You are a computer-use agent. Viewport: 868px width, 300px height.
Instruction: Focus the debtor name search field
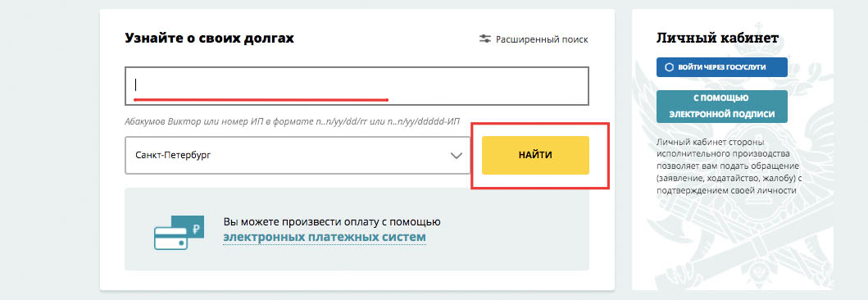(357, 86)
